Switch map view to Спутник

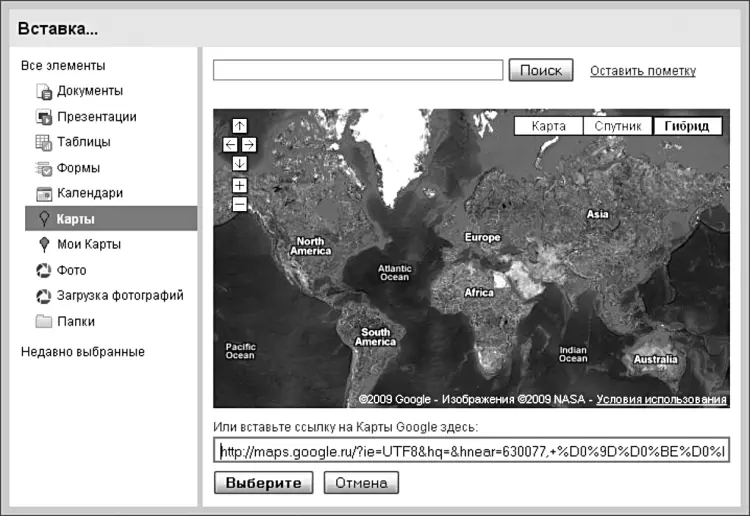point(618,126)
